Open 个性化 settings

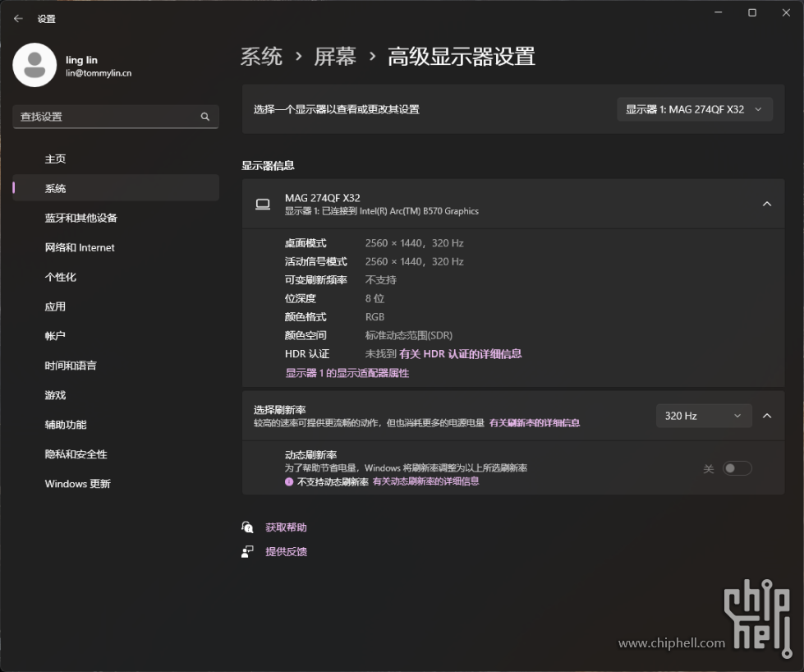point(116,277)
